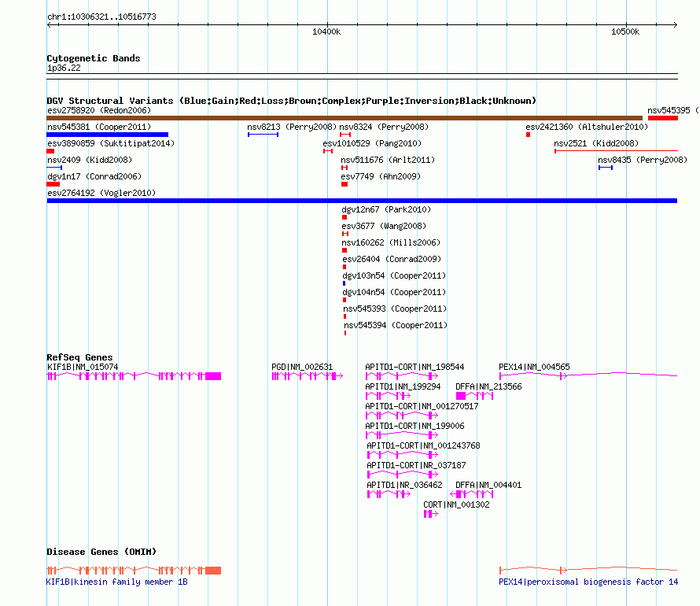Click the esv7749 (Ahn2009) label
Viewport: 700px width, 606px height.
point(381,176)
